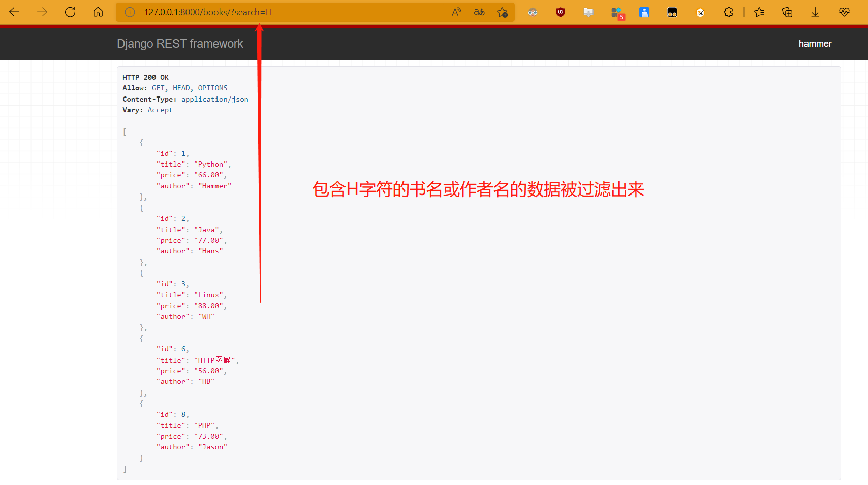Open the translate page option
Viewport: 868px width, 485px height.
click(479, 12)
